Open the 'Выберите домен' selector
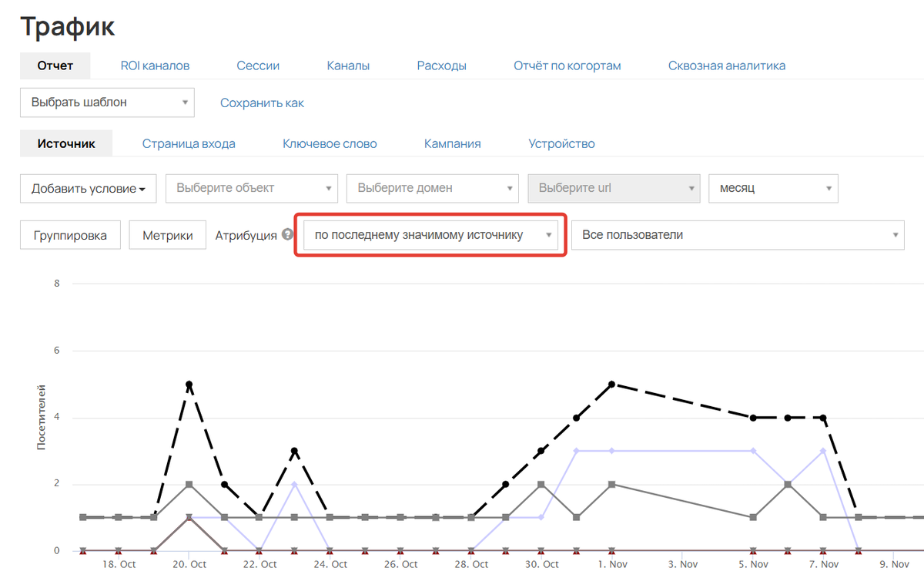This screenshot has width=924, height=578. pyautogui.click(x=432, y=188)
